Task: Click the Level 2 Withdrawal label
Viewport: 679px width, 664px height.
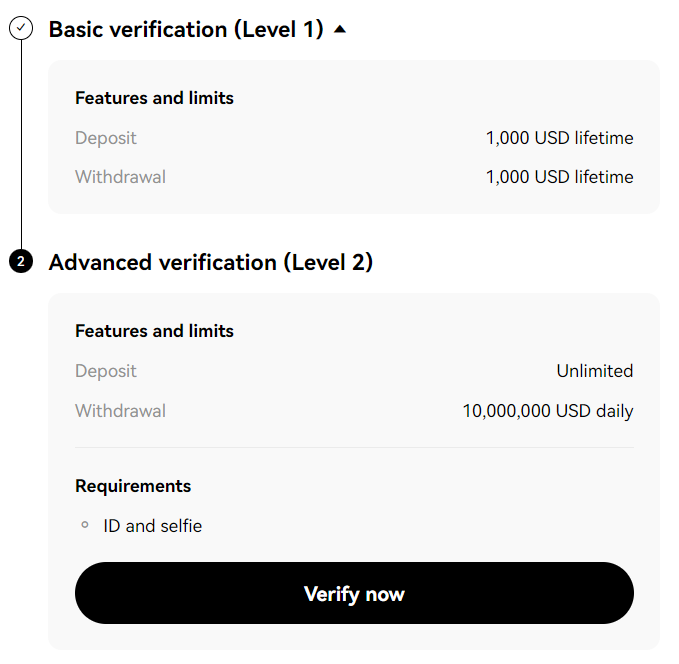Action: pyautogui.click(x=120, y=411)
